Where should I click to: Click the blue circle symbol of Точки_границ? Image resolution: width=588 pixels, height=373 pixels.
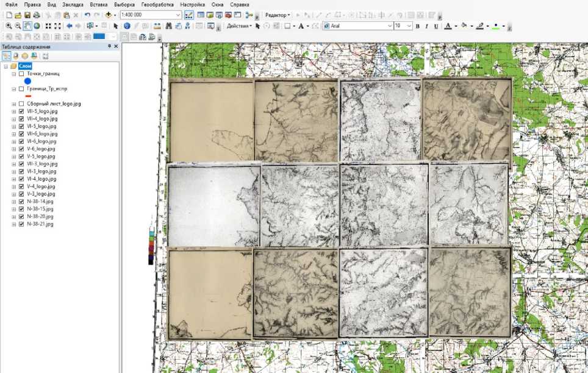[x=27, y=81]
